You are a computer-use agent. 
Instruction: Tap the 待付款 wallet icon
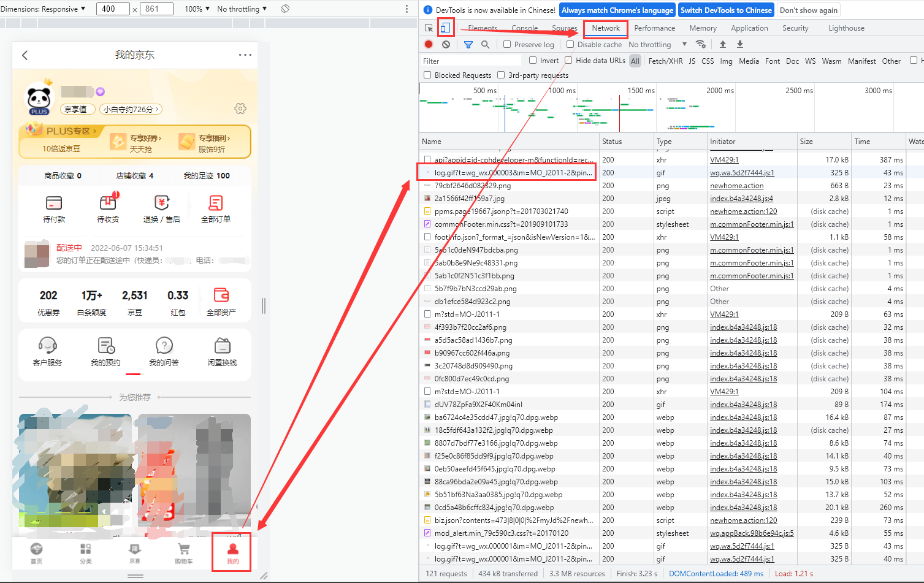(x=54, y=202)
